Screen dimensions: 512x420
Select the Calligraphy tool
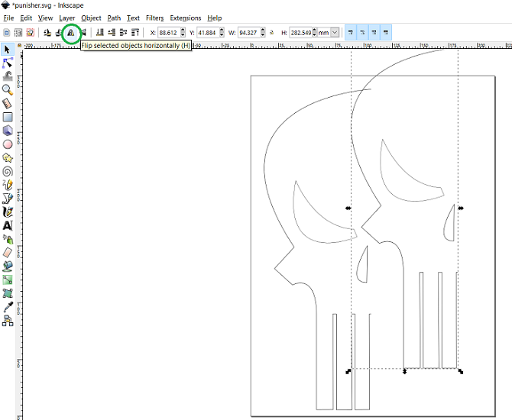[8, 212]
